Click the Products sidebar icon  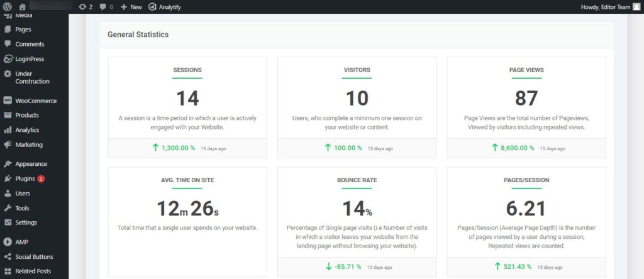tap(8, 115)
